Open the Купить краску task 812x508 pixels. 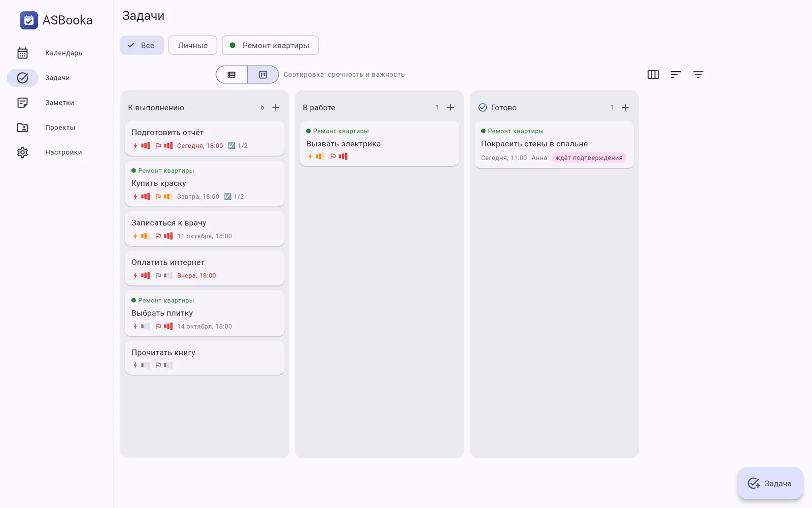205,183
